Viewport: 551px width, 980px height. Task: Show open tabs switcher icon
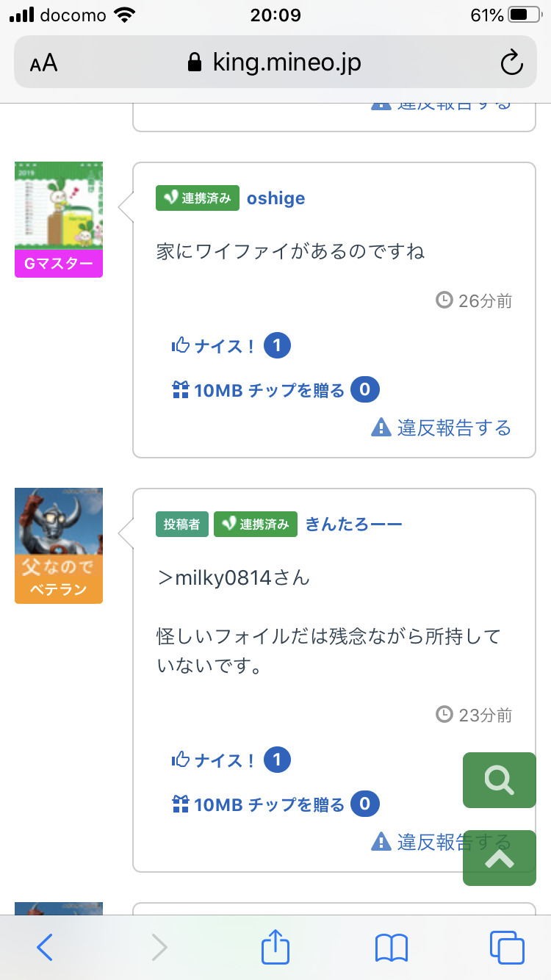coord(506,948)
